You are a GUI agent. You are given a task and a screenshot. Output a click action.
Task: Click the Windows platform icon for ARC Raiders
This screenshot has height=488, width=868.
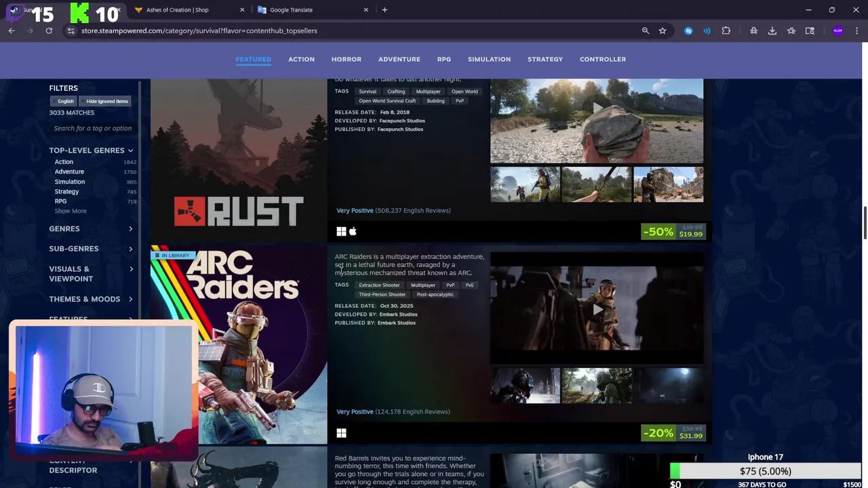[341, 433]
